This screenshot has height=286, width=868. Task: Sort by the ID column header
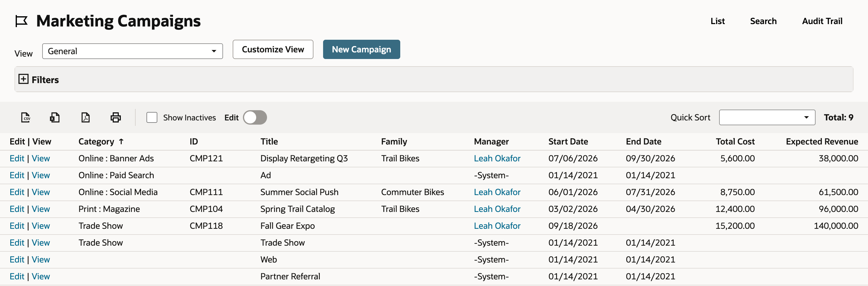click(194, 142)
